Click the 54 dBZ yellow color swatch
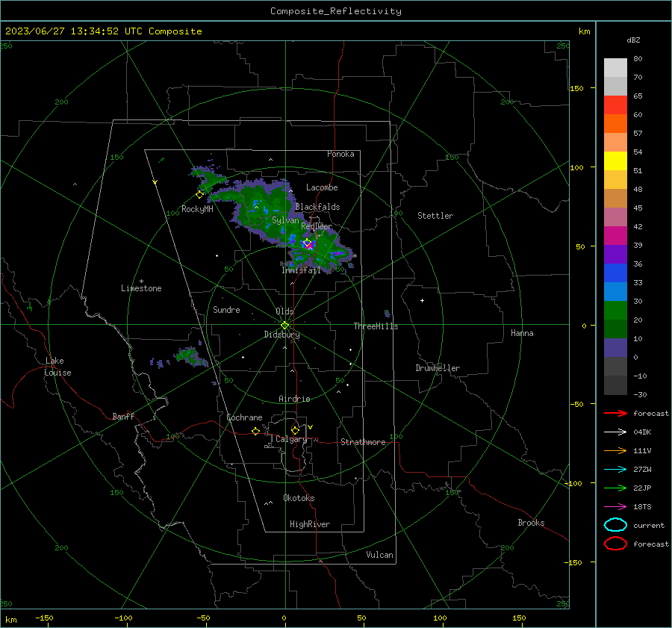This screenshot has height=628, width=672. [x=615, y=161]
